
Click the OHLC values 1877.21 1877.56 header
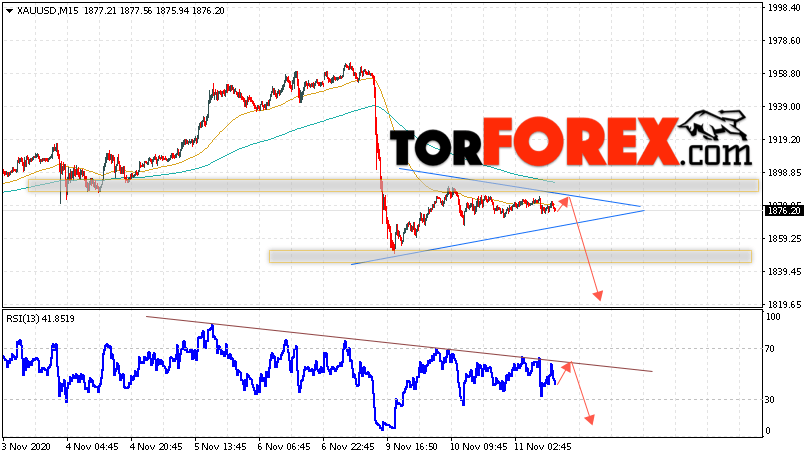(117, 11)
